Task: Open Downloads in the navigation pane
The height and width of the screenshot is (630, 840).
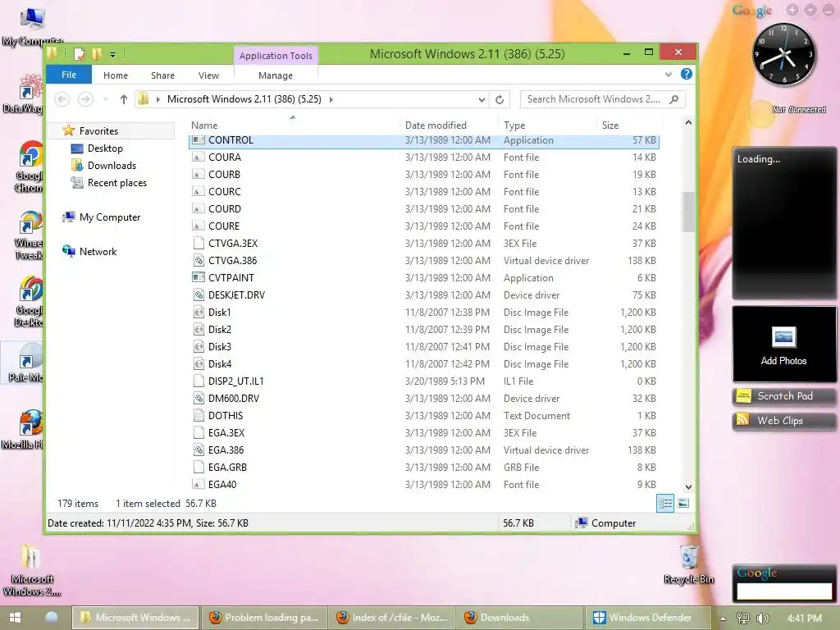Action: [x=112, y=166]
